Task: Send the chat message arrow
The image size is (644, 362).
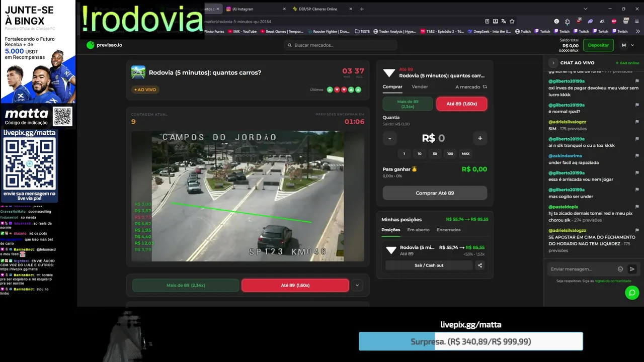Action: [632, 269]
